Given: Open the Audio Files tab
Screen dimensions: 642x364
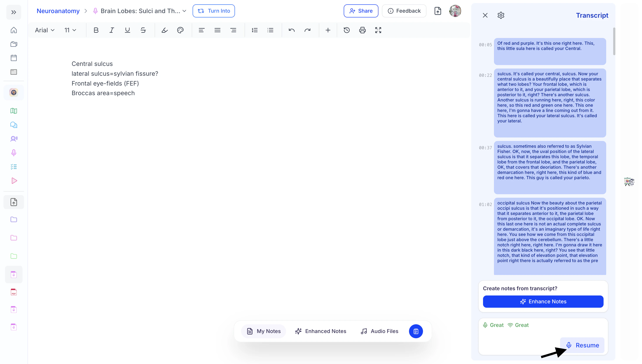Looking at the screenshot, I should (379, 331).
